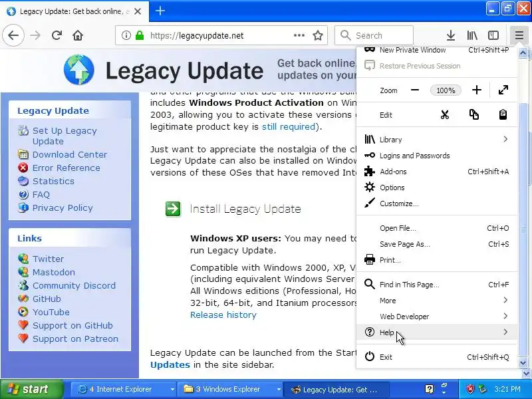Image resolution: width=532 pixels, height=399 pixels.
Task: Expand the Library submenu arrow
Action: point(505,139)
